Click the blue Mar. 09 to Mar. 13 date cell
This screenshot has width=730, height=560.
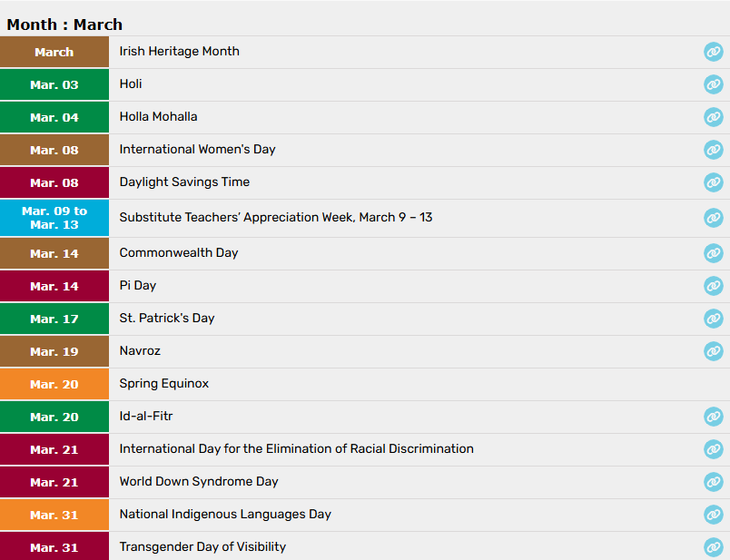click(x=54, y=218)
